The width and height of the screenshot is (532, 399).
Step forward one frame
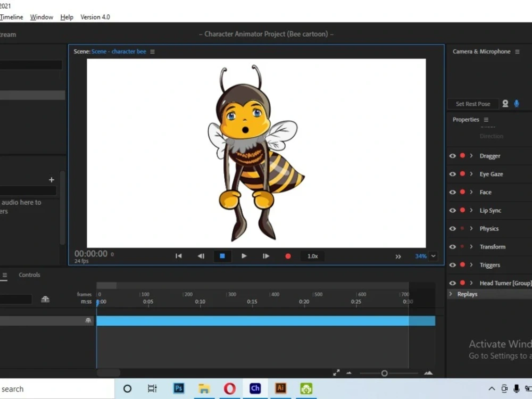pos(265,256)
